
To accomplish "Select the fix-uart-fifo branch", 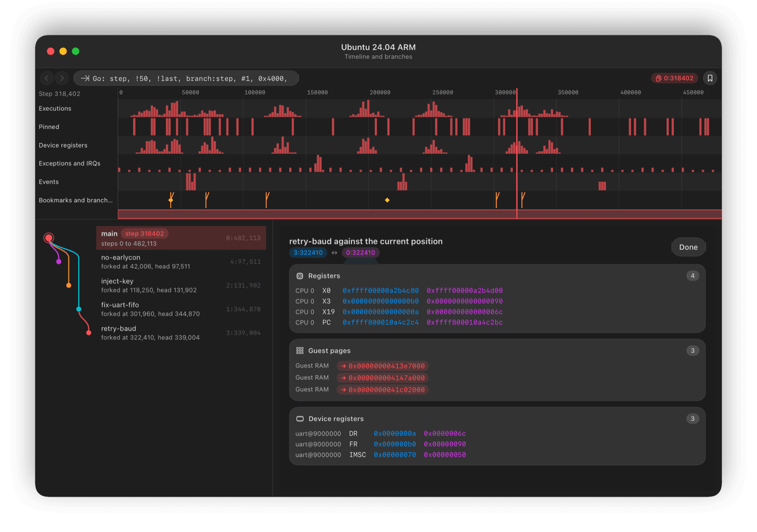I will 181,309.
